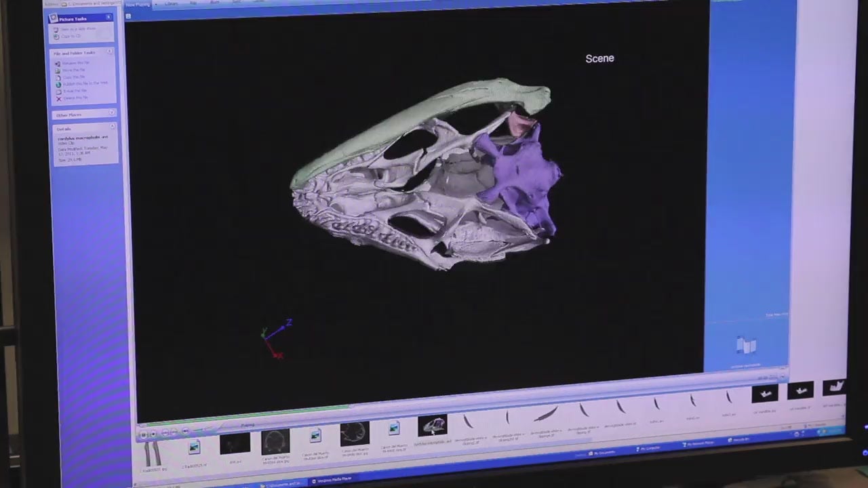Click the Copy to CD icon
Screen dimensions: 868x488
click(x=57, y=36)
